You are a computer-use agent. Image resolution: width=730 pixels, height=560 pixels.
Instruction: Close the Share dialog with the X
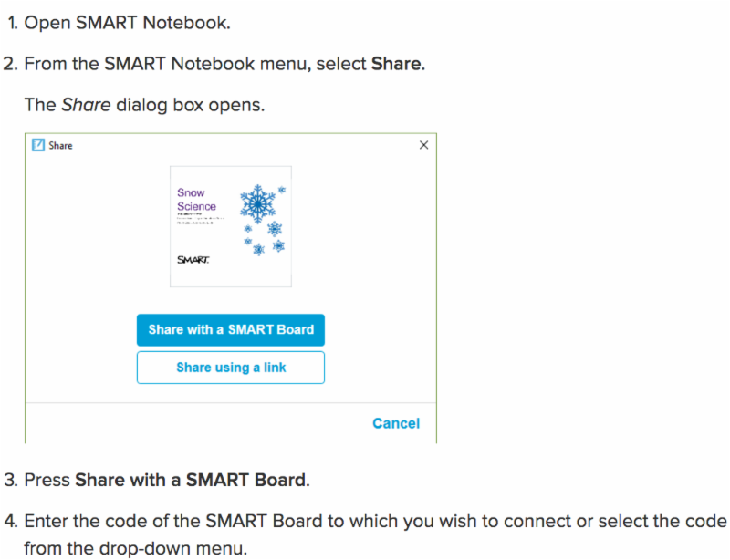[423, 145]
